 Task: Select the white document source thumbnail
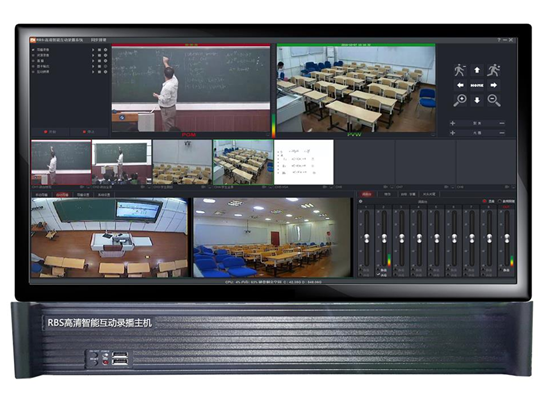pyautogui.click(x=304, y=162)
